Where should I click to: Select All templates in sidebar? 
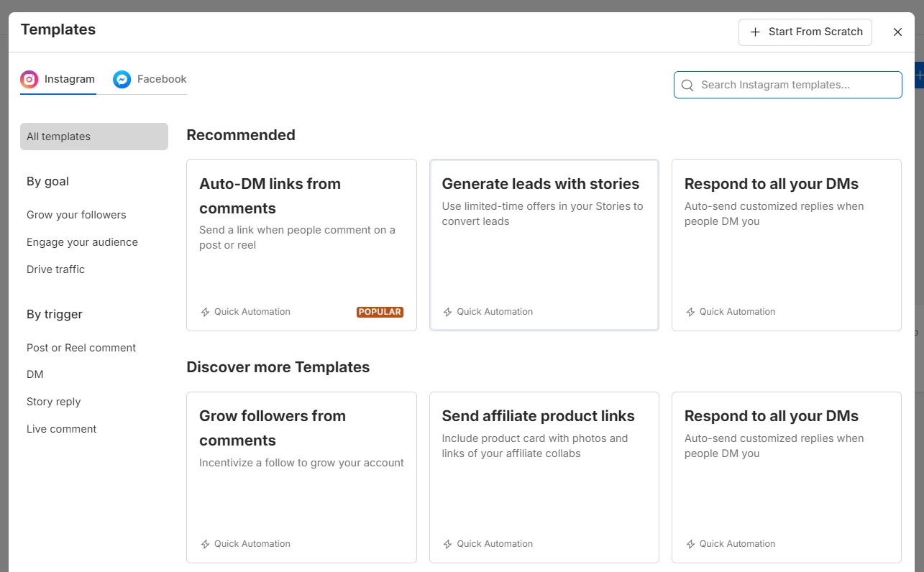click(x=93, y=137)
